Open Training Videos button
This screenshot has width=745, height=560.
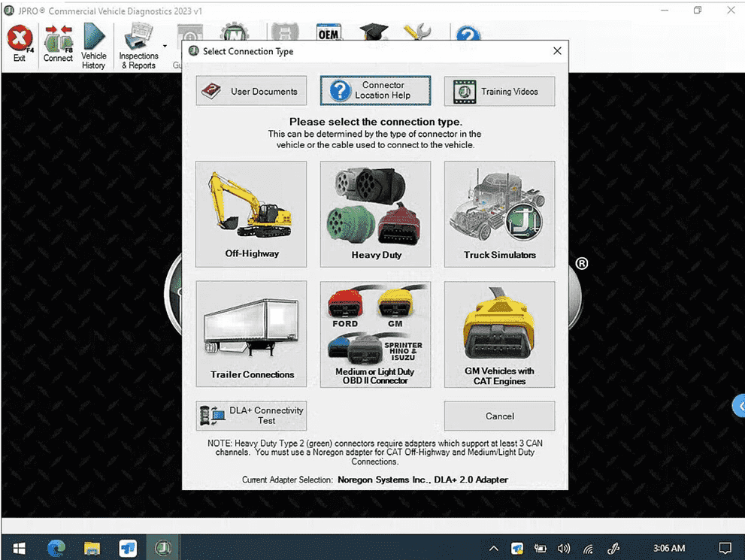point(499,91)
